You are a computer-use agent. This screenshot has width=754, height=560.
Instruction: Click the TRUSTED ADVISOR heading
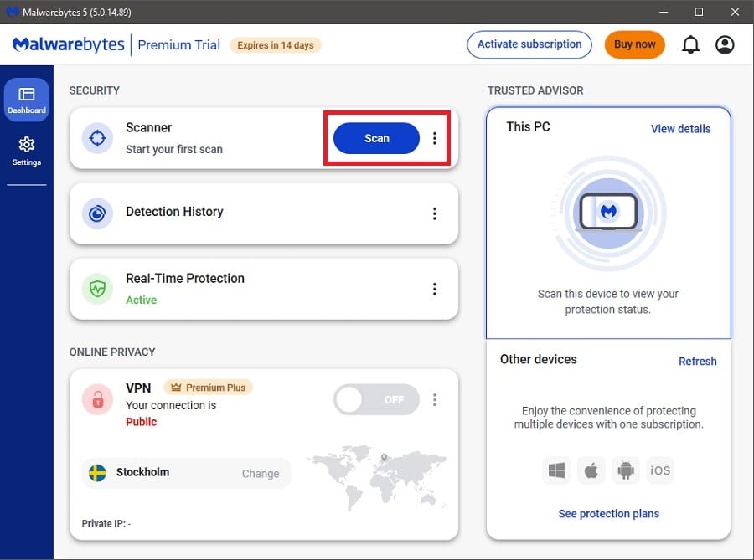(535, 90)
